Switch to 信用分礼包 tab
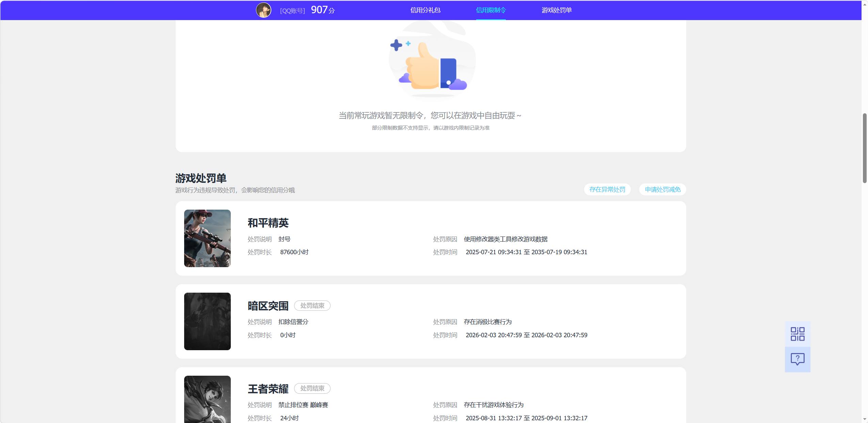 (x=425, y=10)
